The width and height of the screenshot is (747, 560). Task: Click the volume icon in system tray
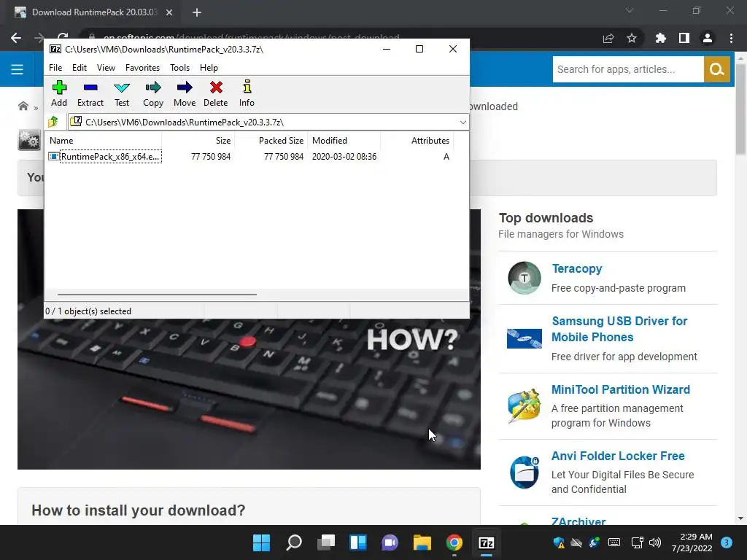pos(655,542)
